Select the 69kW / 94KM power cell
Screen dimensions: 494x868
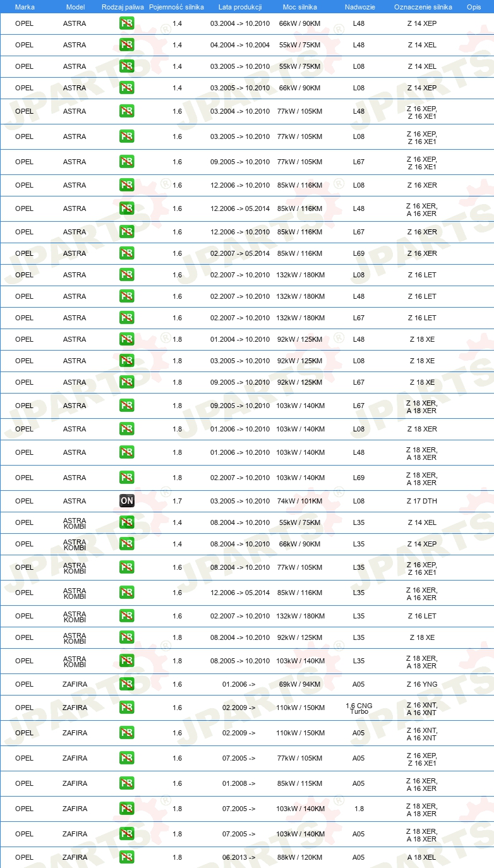coord(300,684)
